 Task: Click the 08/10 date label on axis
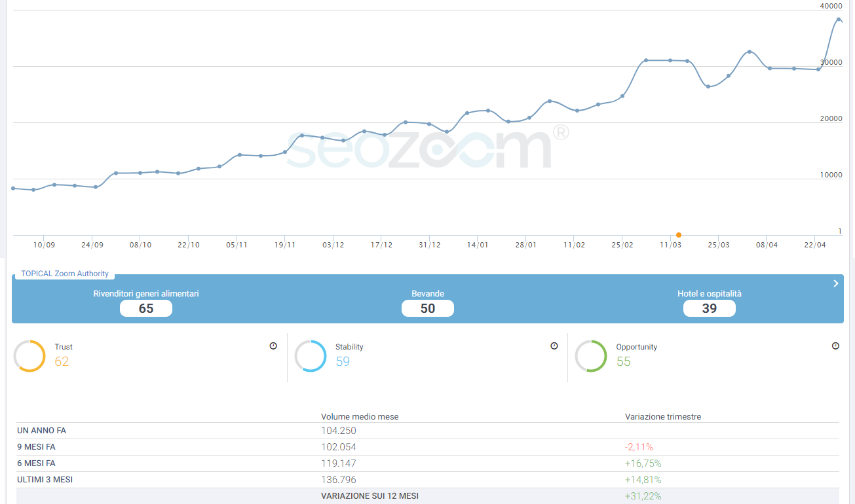pos(141,245)
